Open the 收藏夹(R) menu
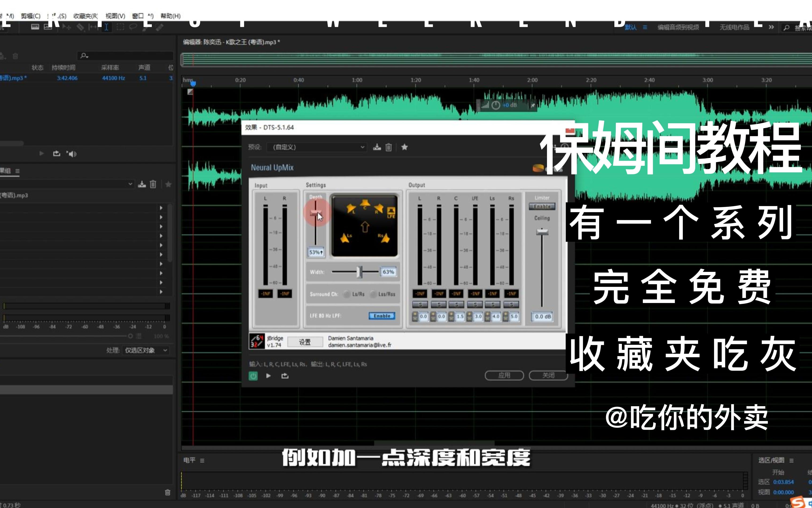Image resolution: width=812 pixels, height=508 pixels. pos(86,16)
